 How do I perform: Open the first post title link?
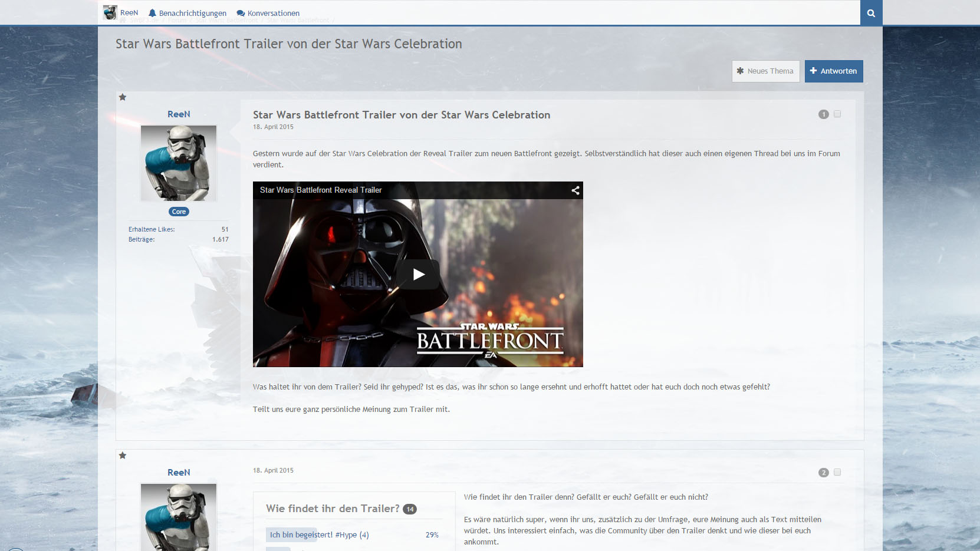(402, 115)
